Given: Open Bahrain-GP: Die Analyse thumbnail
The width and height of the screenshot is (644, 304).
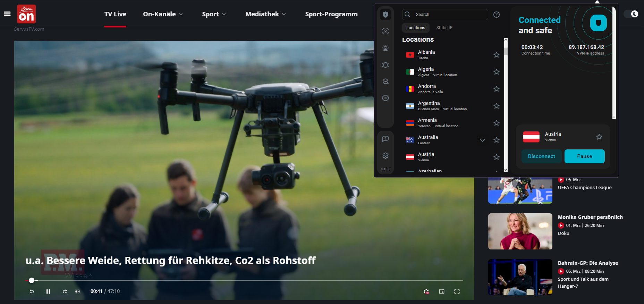Looking at the screenshot, I should [520, 277].
